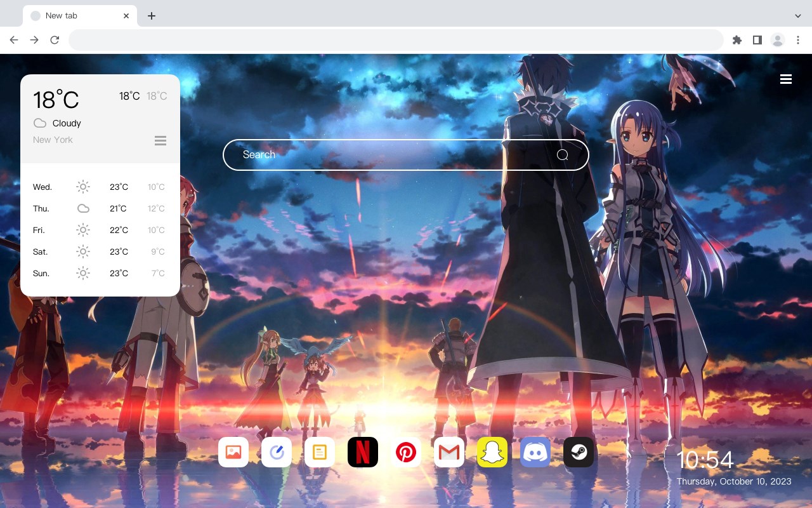Select the New tab tab
Image resolution: width=812 pixels, height=508 pixels.
(x=80, y=16)
